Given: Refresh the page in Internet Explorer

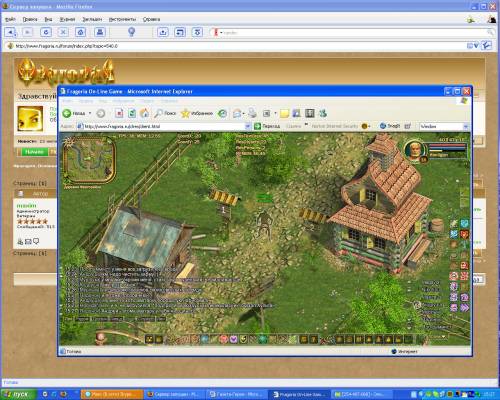Looking at the screenshot, I should 132,113.
